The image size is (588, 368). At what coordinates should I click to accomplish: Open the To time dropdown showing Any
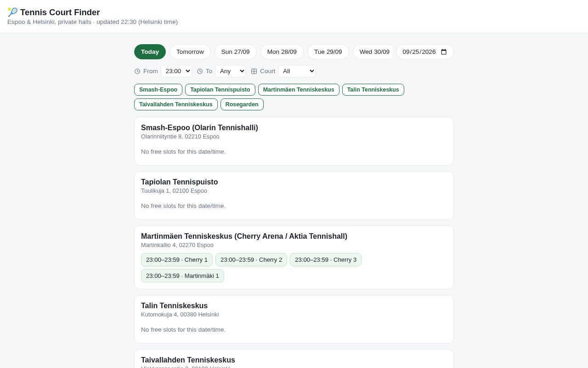pos(231,71)
